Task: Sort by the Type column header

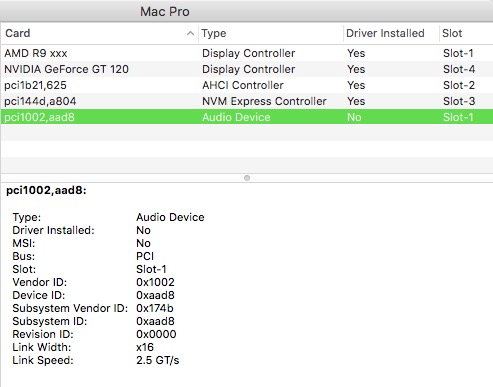Action: coord(271,33)
